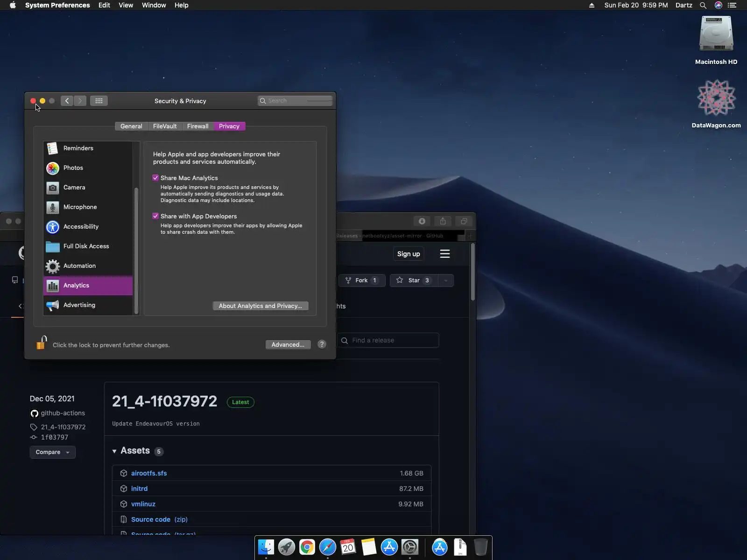Uncheck Share Mac Analytics
This screenshot has height=560, width=747.
pyautogui.click(x=155, y=178)
